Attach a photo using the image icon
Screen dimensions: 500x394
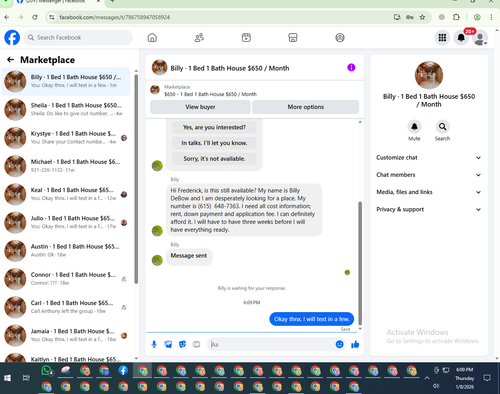click(168, 344)
